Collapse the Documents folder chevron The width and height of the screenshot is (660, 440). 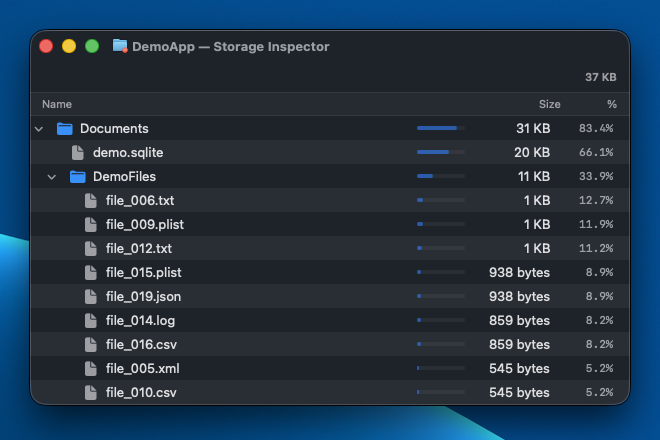tap(39, 129)
